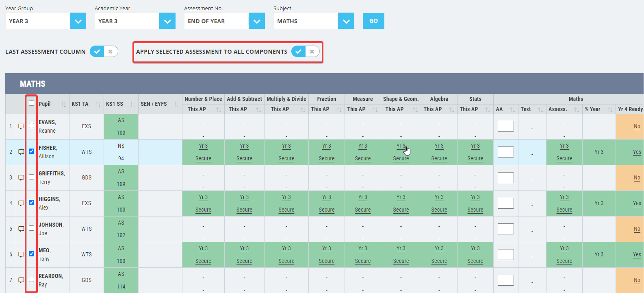This screenshot has height=293, width=644.
Task: Click Fisher's Shape & Geom. Yr 3 Secure
Action: [x=401, y=152]
